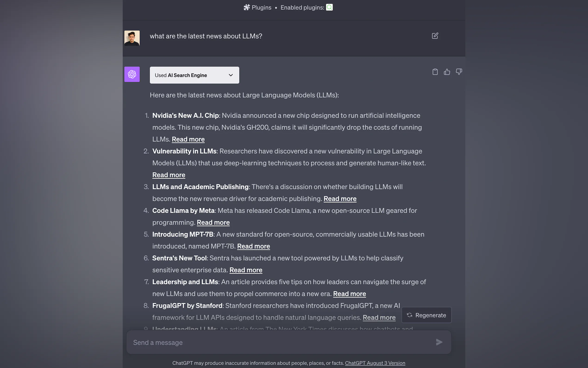Open ChatGPT August 3 Version link

[375, 363]
